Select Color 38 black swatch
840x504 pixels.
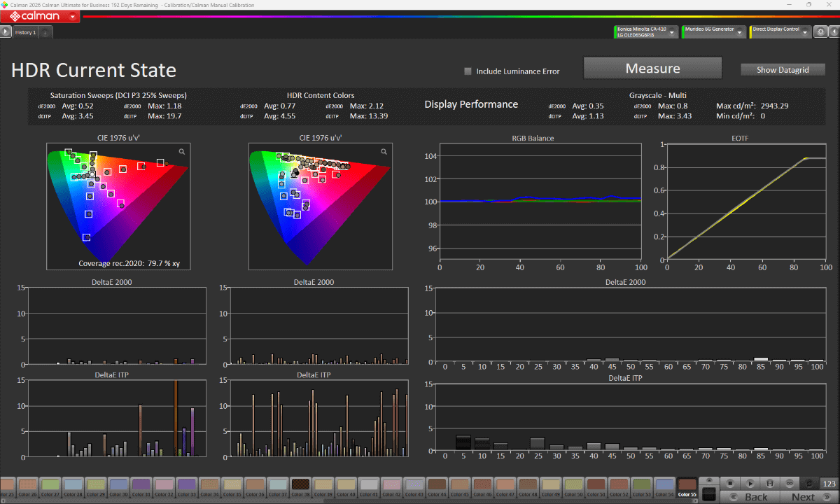pyautogui.click(x=301, y=488)
